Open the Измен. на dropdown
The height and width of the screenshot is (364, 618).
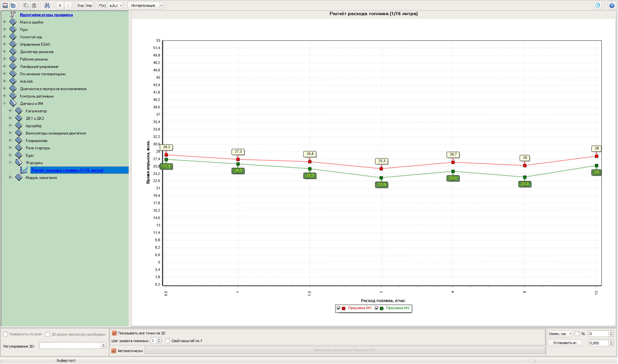coord(560,334)
